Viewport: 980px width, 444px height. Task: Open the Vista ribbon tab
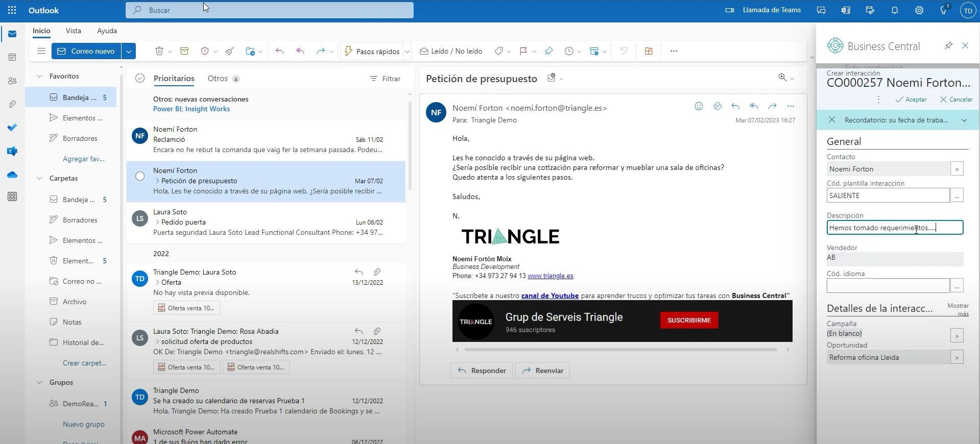74,31
